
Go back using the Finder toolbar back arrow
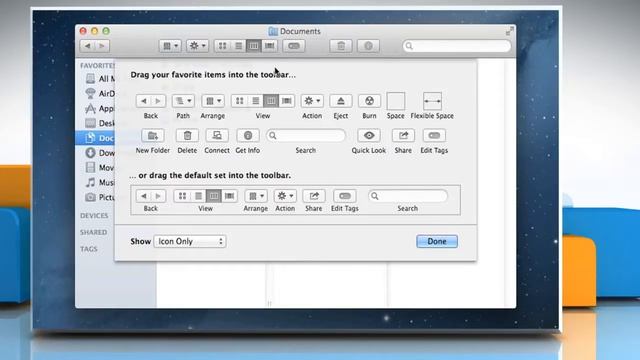[x=87, y=46]
